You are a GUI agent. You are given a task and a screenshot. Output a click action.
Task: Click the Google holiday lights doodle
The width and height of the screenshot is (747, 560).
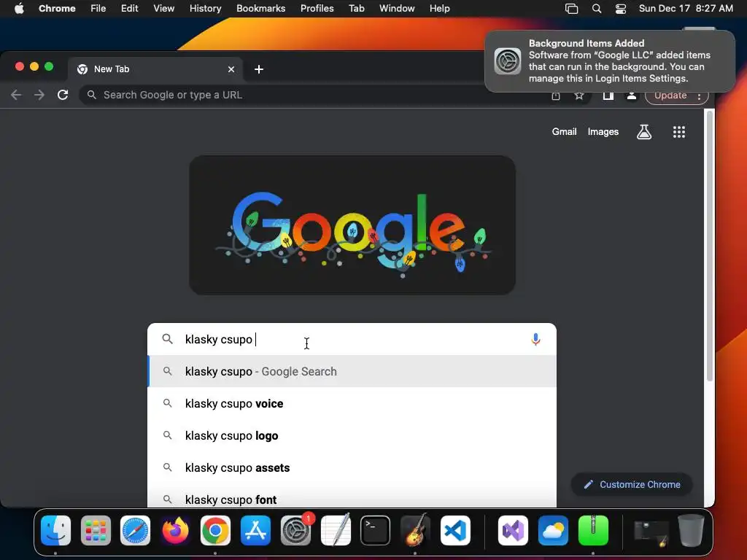[352, 225]
